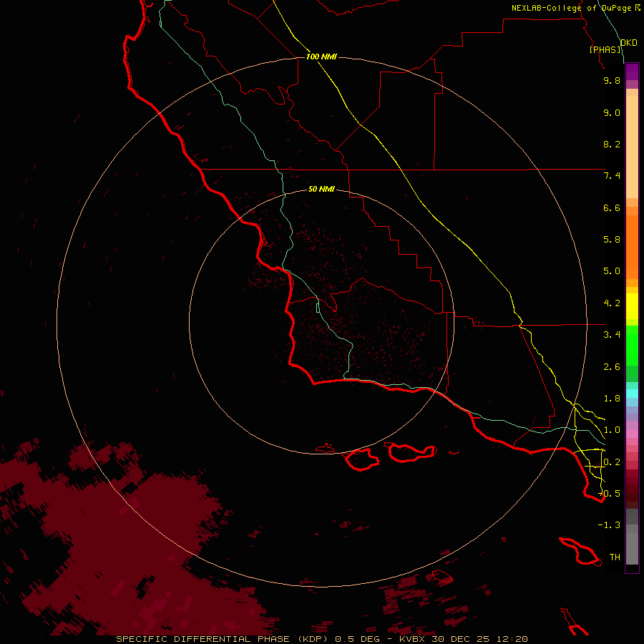Click the NEXLAB-College of DuPage label
The width and height of the screenshot is (644, 644).
click(x=571, y=8)
